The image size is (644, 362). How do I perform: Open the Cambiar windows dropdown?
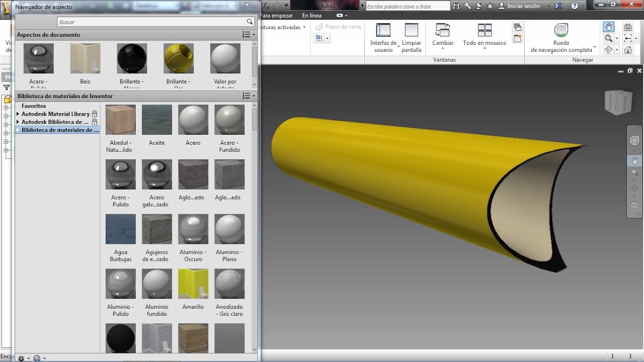(443, 36)
